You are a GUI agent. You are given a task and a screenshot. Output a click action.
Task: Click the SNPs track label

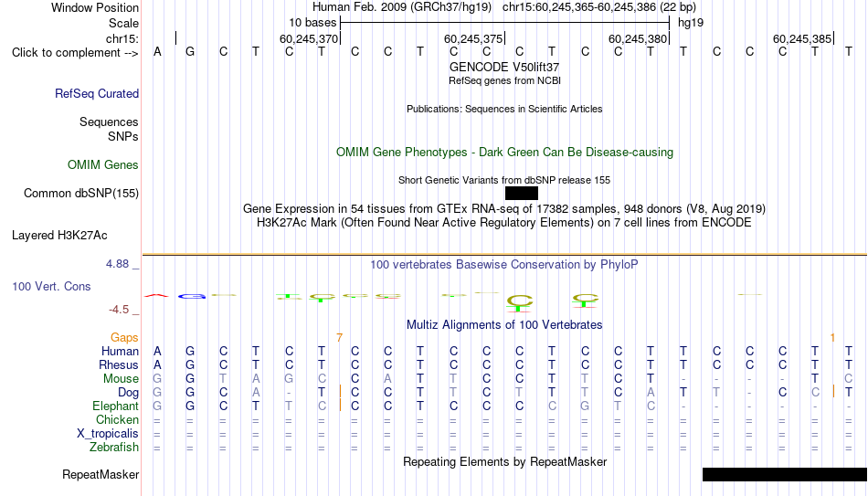point(123,136)
